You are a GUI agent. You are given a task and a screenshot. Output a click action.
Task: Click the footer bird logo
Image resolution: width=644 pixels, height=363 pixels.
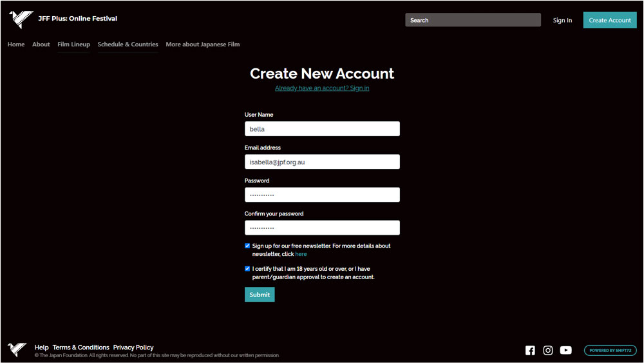[17, 349]
